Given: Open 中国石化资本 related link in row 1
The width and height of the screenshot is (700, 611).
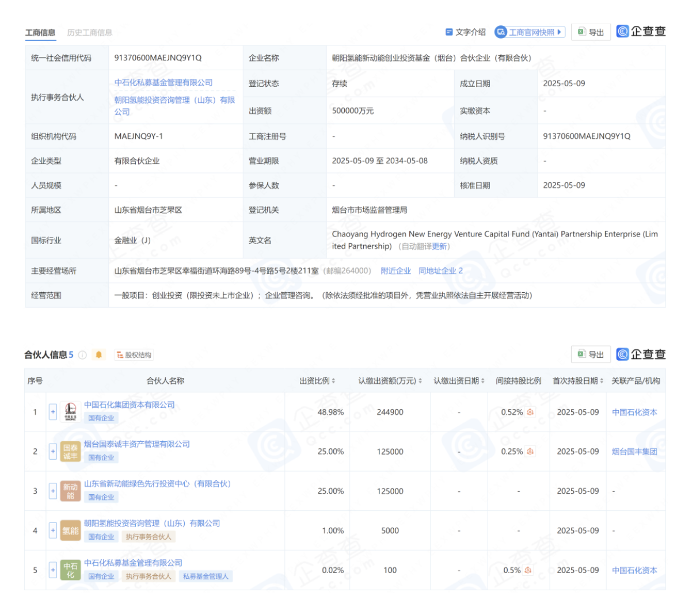Looking at the screenshot, I should coord(634,413).
